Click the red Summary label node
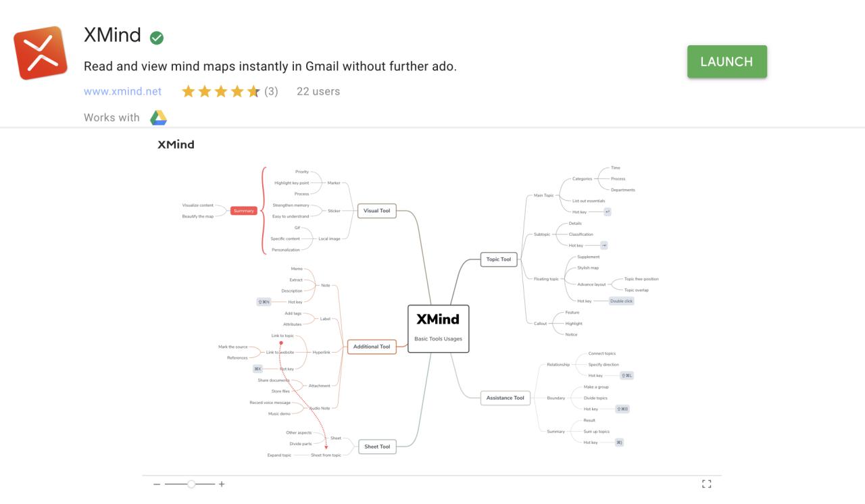865x504 pixels. point(243,211)
